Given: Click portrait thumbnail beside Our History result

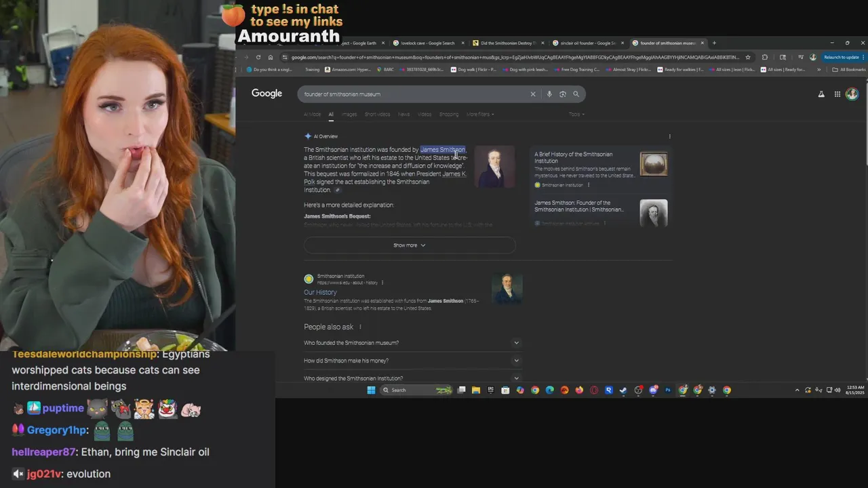Looking at the screenshot, I should pos(507,289).
